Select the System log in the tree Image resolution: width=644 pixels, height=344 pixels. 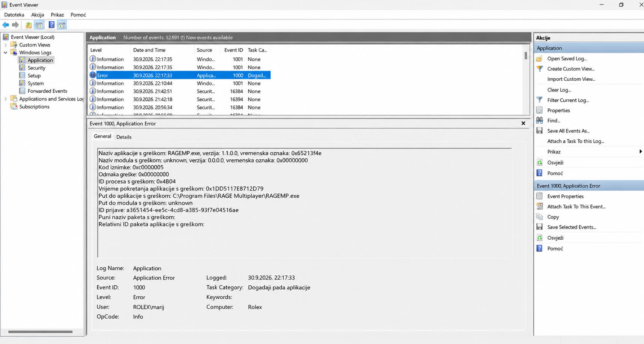(36, 83)
